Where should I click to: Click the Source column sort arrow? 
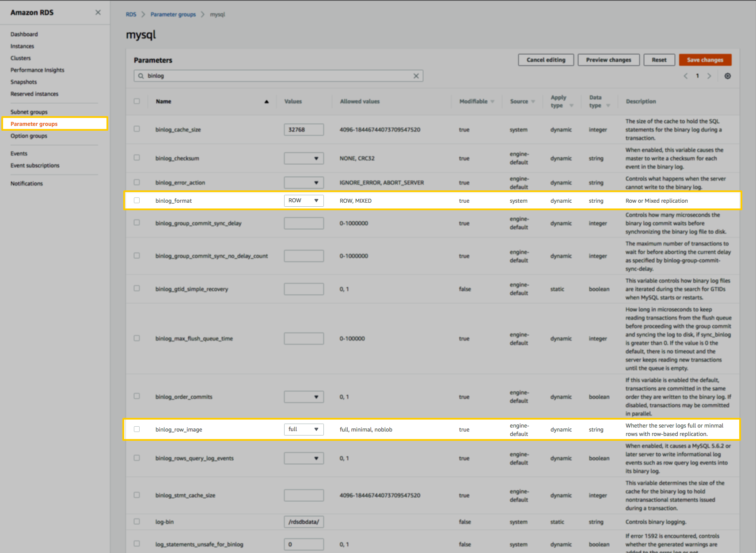click(x=533, y=101)
